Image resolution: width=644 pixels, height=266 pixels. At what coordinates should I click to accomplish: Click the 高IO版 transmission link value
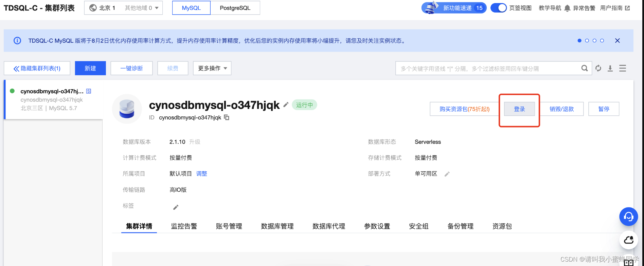coord(178,190)
